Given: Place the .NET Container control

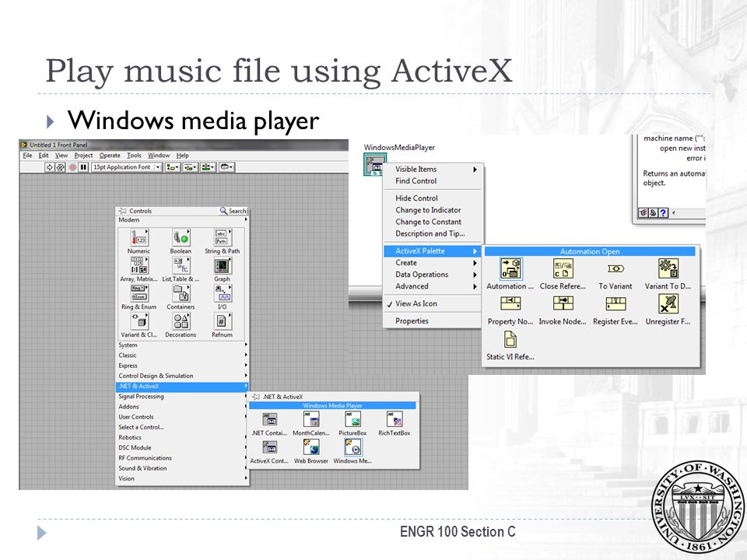Looking at the screenshot, I should click(x=269, y=419).
